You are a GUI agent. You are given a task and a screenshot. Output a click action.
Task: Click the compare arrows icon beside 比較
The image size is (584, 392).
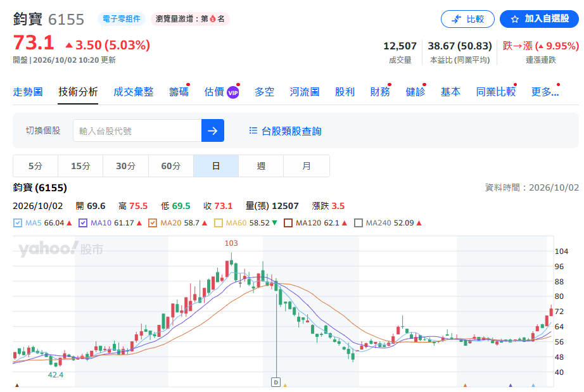(456, 19)
